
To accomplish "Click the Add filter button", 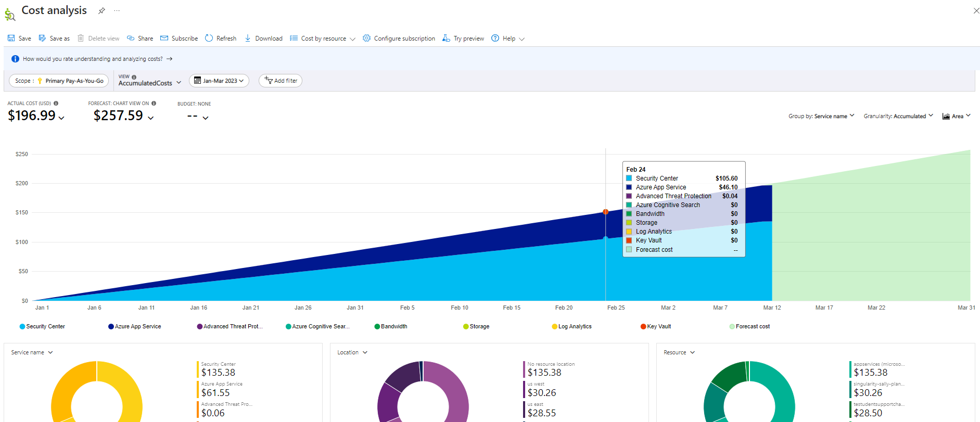I will (281, 81).
